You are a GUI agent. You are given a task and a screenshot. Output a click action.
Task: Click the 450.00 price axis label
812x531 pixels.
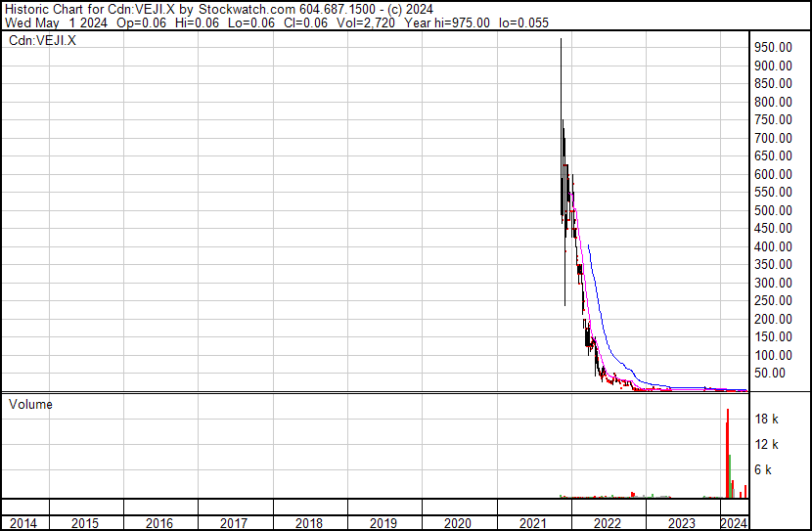[773, 228]
